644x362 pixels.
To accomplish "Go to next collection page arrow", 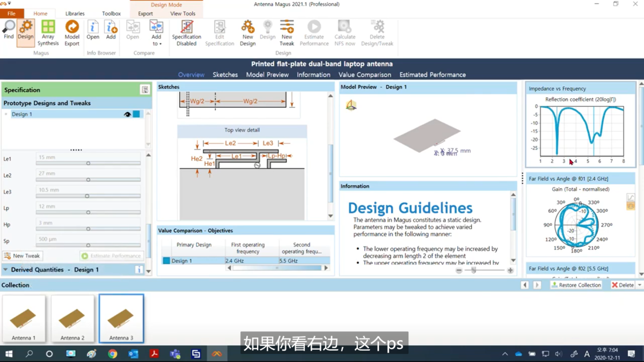I will tap(537, 285).
